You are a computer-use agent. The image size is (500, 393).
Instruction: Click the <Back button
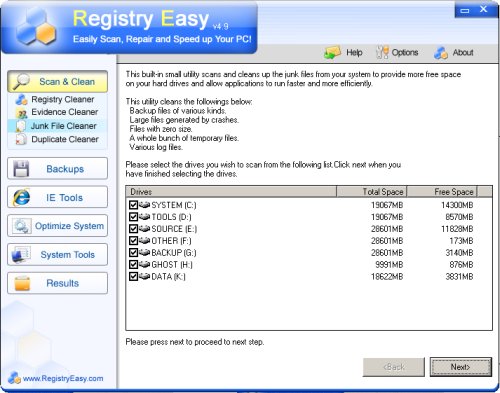click(x=394, y=367)
